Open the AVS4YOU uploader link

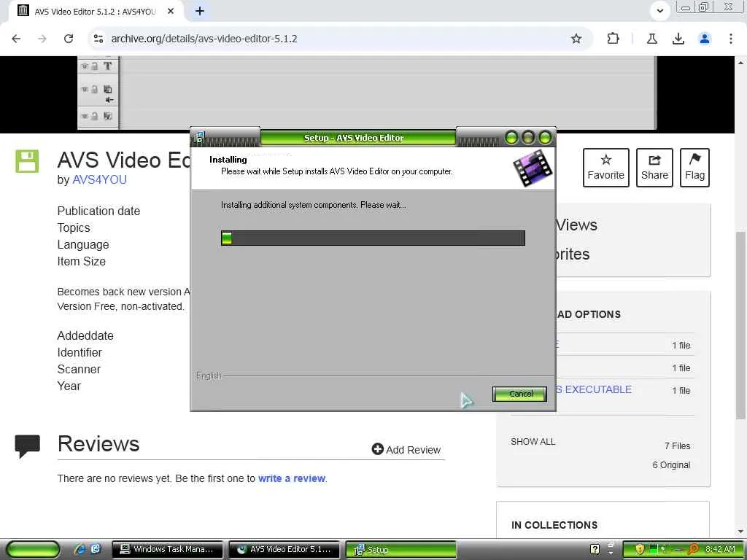point(99,179)
